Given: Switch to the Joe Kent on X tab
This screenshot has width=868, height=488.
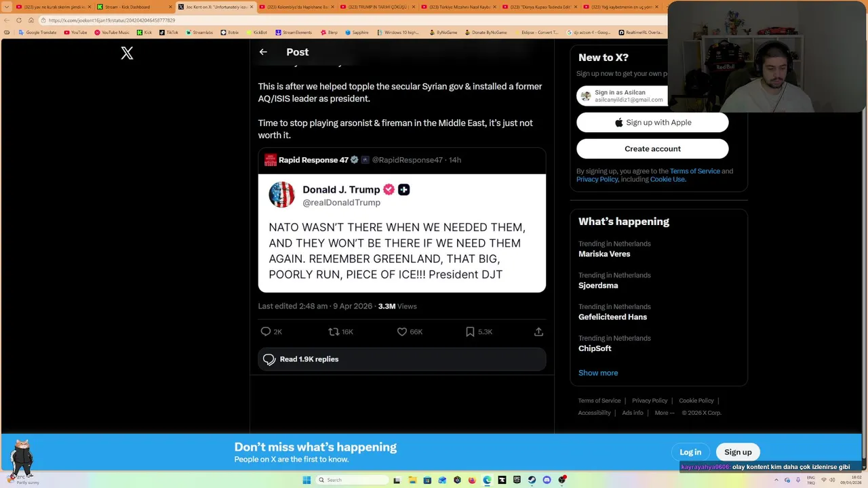Looking at the screenshot, I should (216, 7).
